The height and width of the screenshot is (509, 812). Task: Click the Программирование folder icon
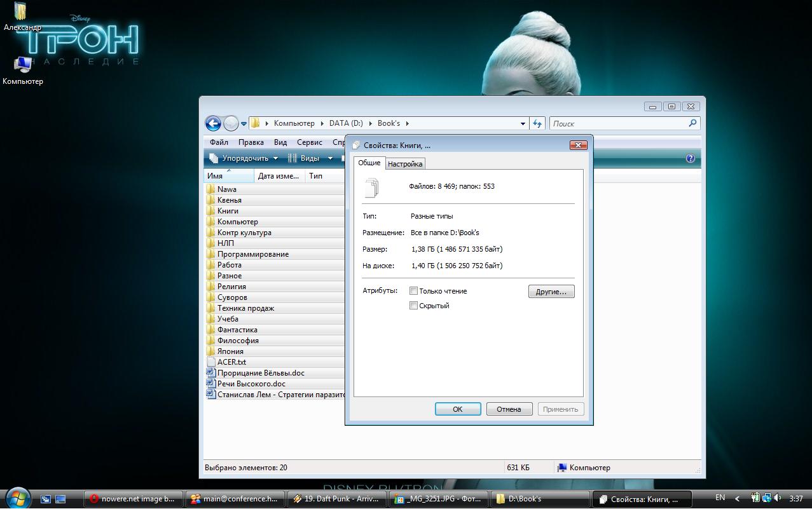(211, 254)
